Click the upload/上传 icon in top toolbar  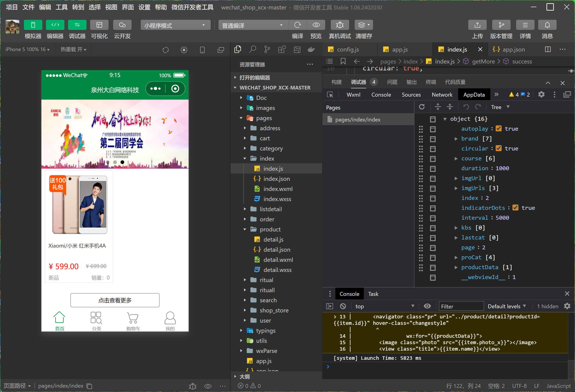(477, 25)
